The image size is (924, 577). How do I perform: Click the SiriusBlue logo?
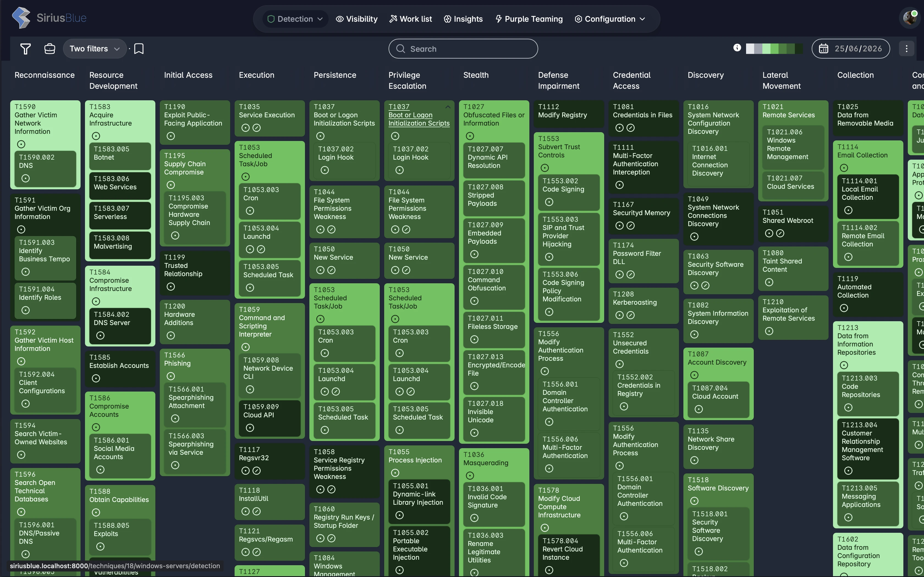click(x=49, y=18)
